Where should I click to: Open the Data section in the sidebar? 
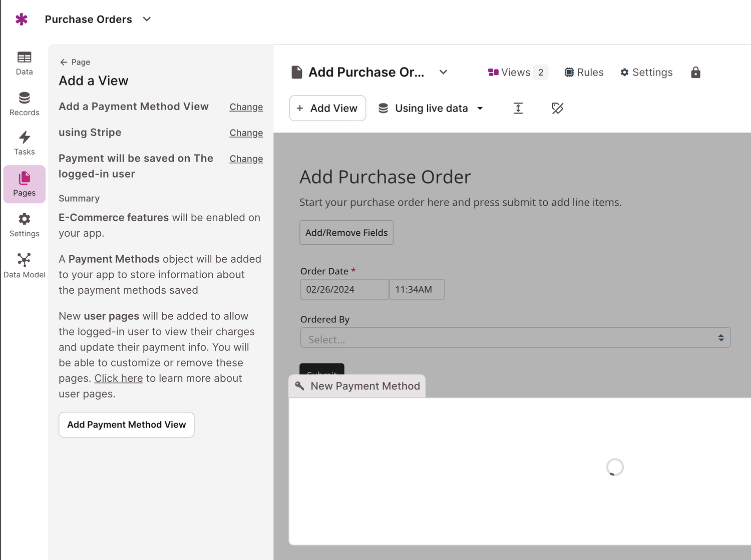tap(24, 63)
